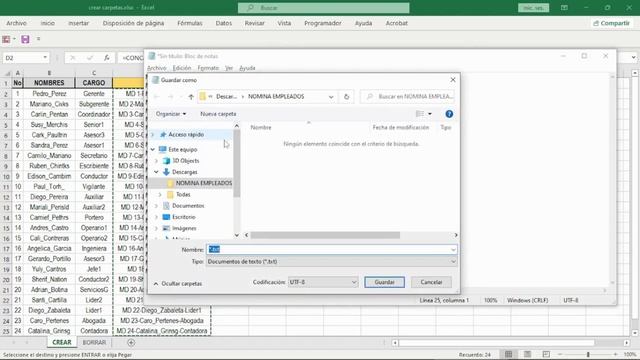Screen dimensions: 640x360
Task: Click the Nueva carpeta button
Action: pyautogui.click(x=218, y=114)
